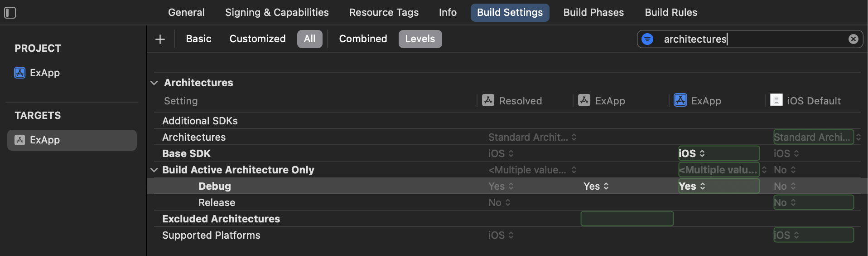Viewport: 868px width, 256px height.
Task: Show Customized build settings
Action: pos(257,39)
